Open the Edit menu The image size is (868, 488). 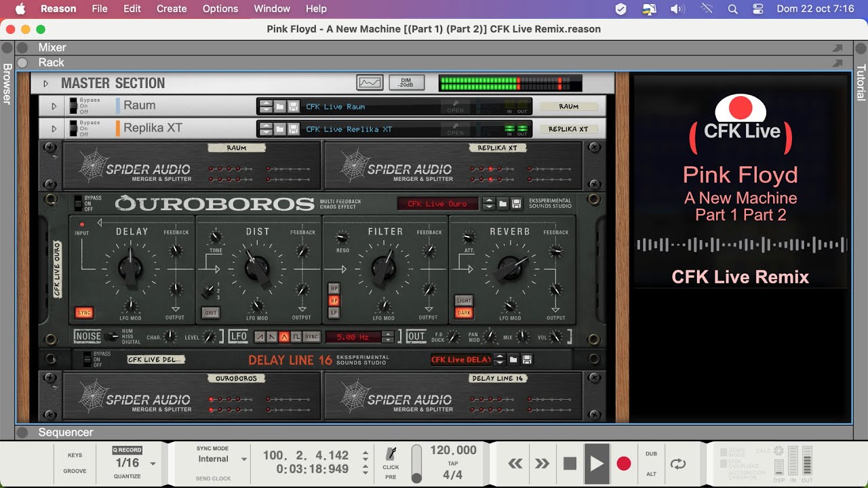click(x=132, y=9)
